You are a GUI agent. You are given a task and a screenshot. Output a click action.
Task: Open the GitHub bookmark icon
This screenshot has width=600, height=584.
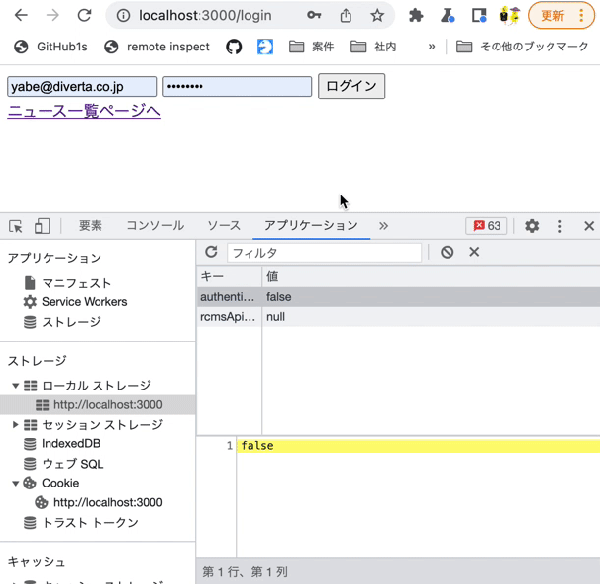(234, 47)
